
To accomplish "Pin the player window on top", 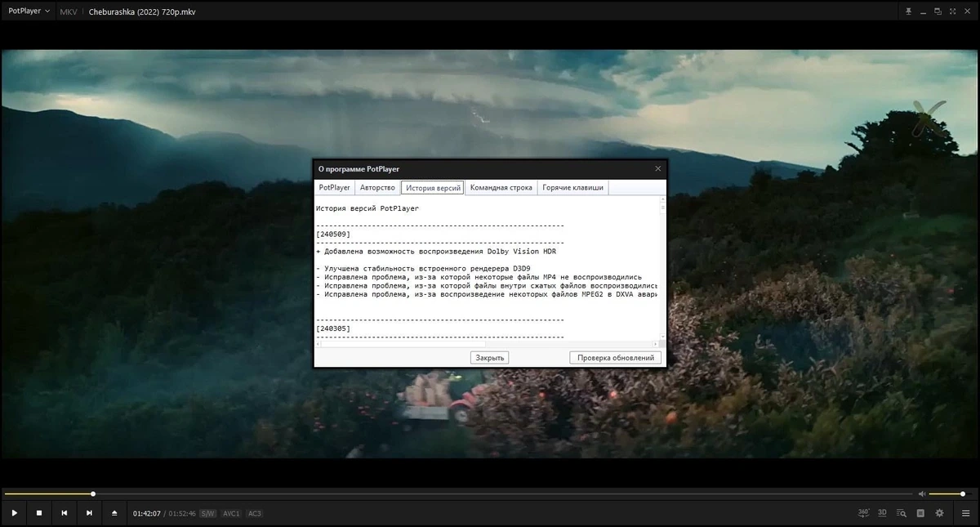I will pos(908,11).
